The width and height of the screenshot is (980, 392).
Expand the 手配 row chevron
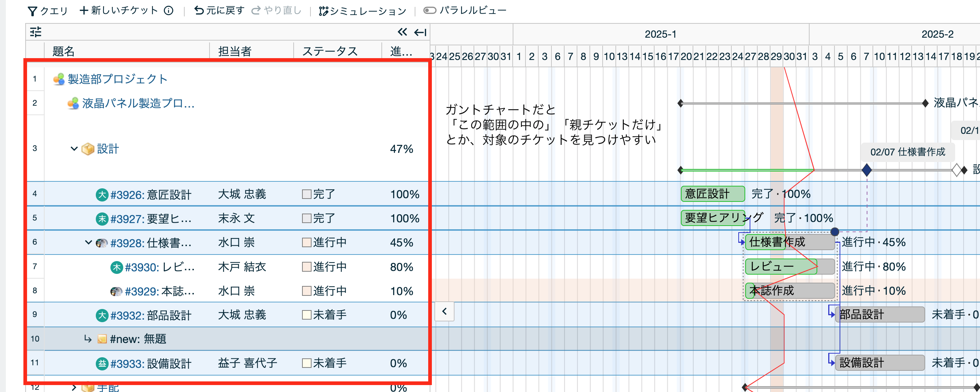(x=74, y=388)
